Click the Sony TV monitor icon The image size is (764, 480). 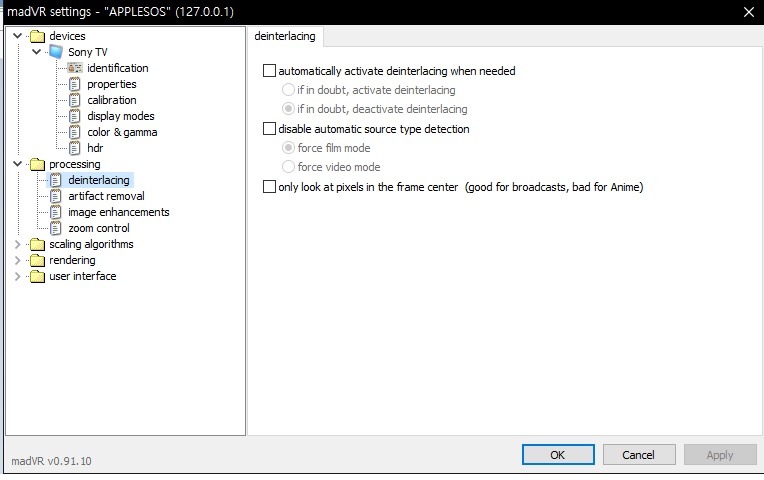(x=56, y=52)
